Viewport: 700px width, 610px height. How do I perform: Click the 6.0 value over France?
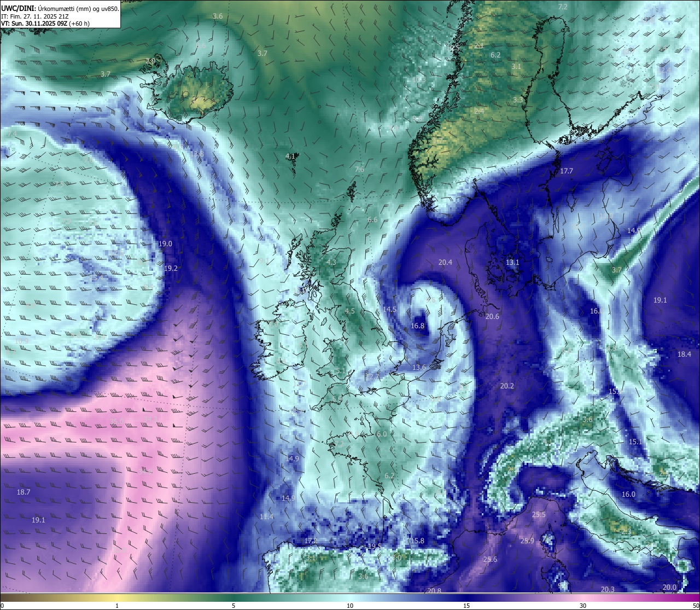pyautogui.click(x=382, y=434)
